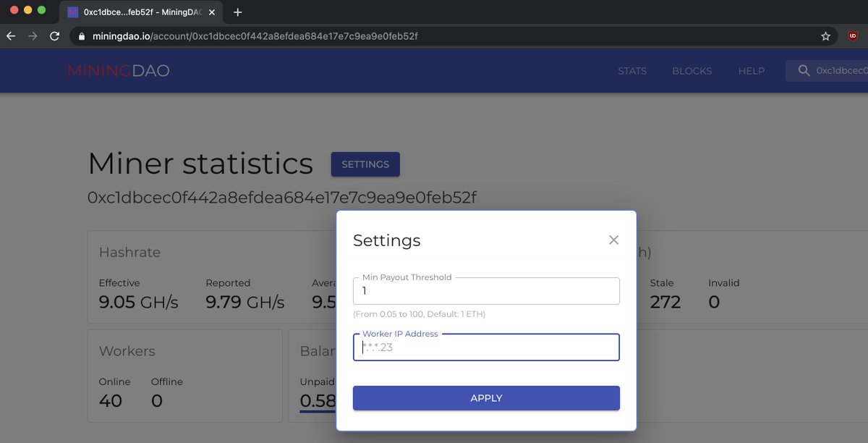The image size is (868, 443).
Task: Close the Settings dialog with X
Action: tap(613, 240)
